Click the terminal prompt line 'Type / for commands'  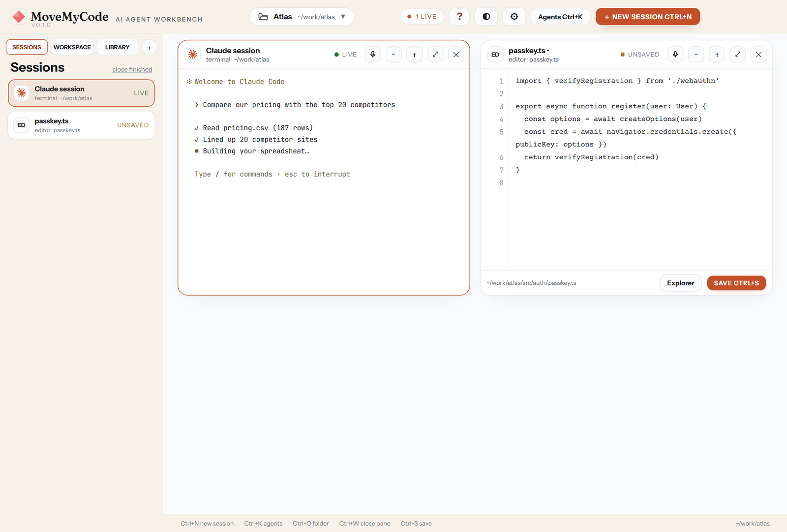[x=272, y=174]
